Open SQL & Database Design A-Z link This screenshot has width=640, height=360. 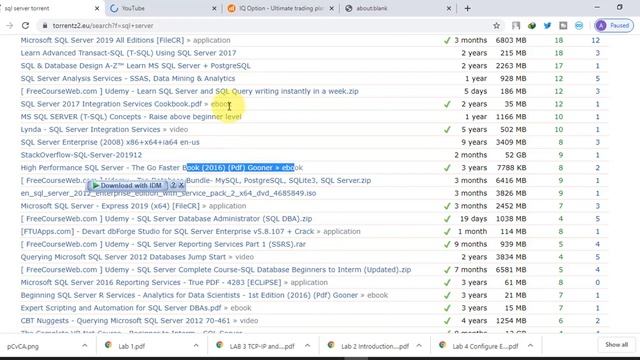tap(136, 65)
